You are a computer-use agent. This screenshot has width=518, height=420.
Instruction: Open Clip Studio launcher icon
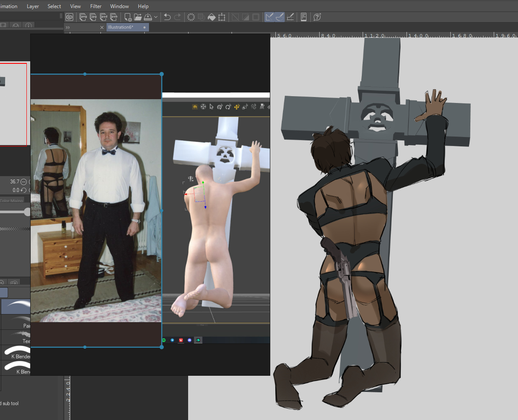coord(69,17)
